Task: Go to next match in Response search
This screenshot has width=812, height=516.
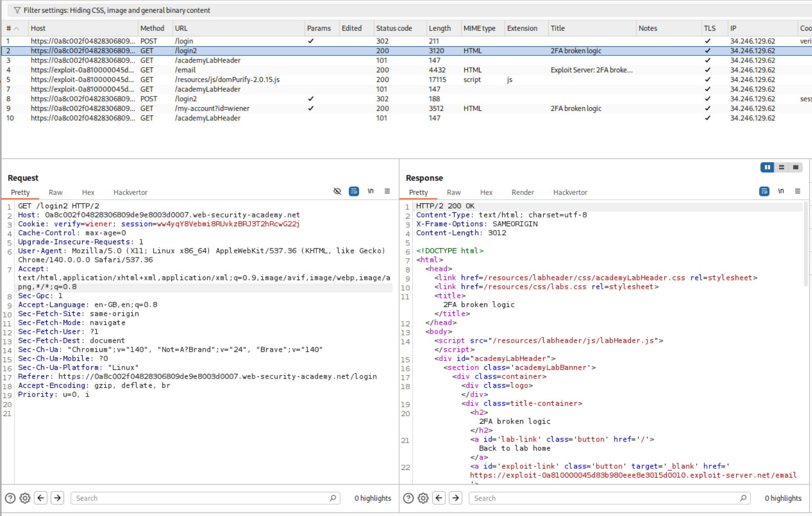Action: pos(455,498)
